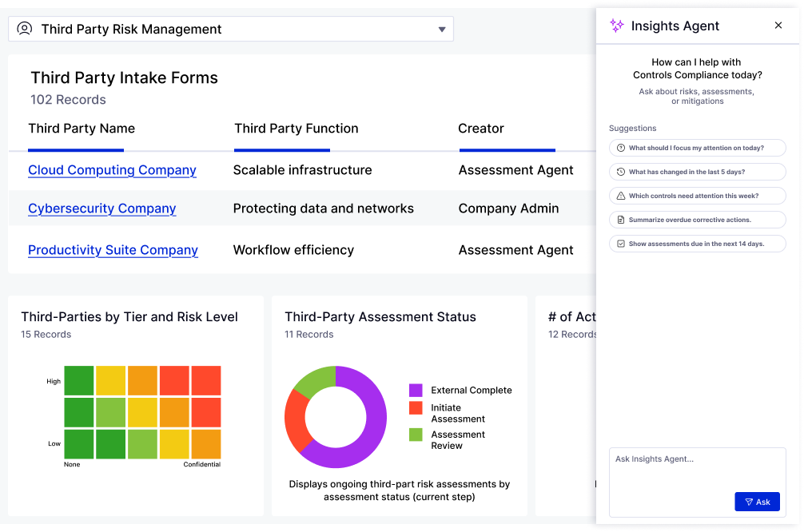
Task: Click the Third Party Intake Forms heading
Action: pos(124,78)
